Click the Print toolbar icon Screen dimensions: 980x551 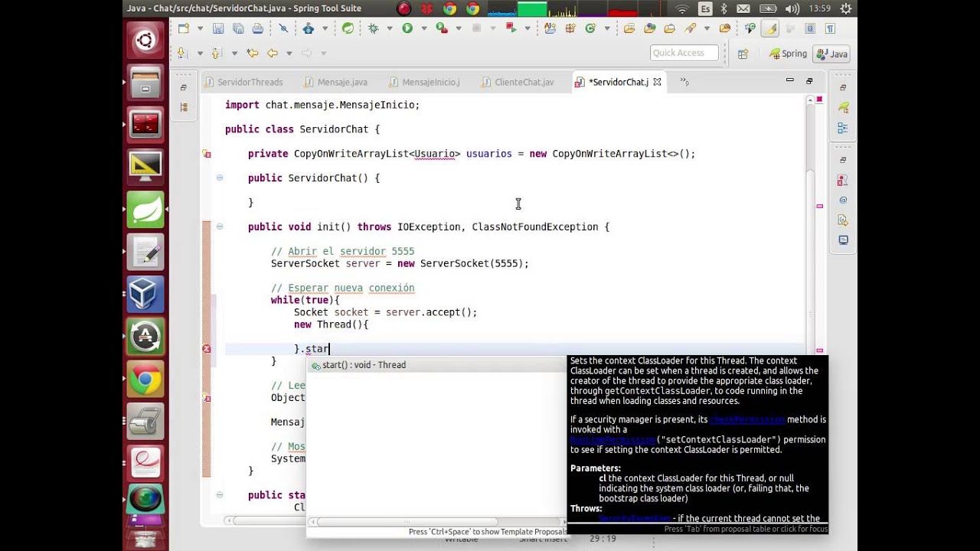[258, 28]
